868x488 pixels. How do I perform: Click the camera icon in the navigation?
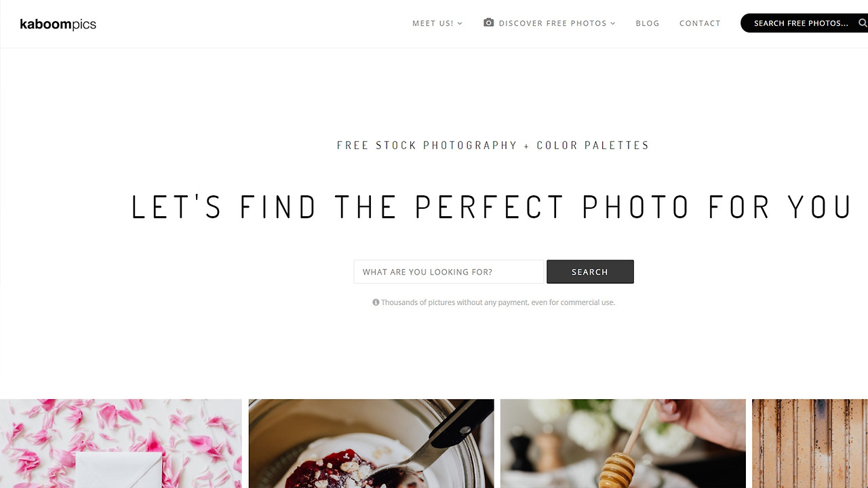coord(488,22)
